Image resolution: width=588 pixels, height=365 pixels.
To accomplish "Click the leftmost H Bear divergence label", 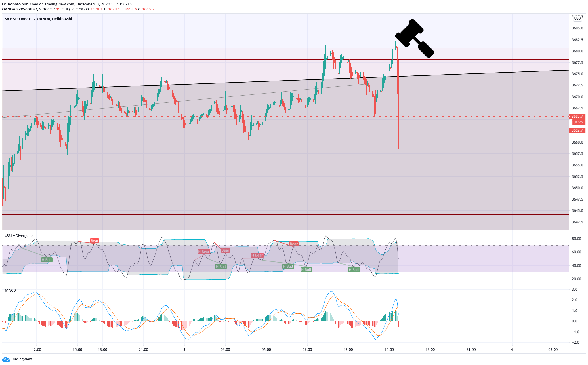I will (204, 252).
